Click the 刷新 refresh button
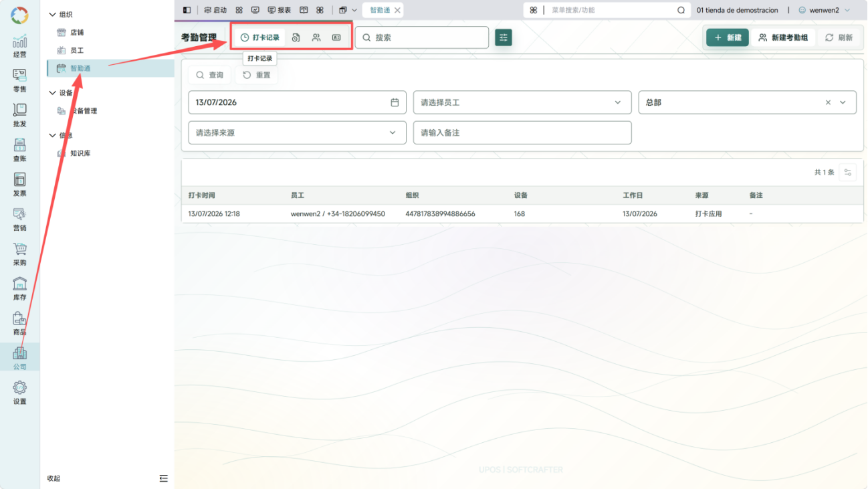 (839, 37)
